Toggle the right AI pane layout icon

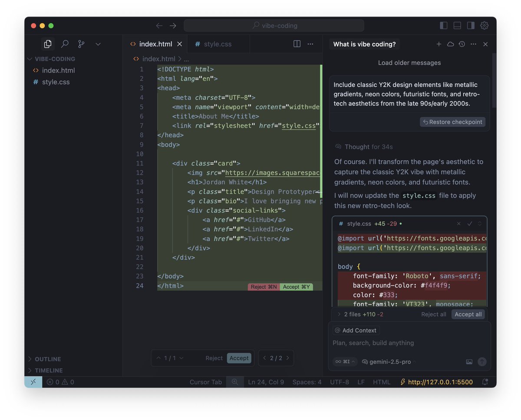[x=471, y=26]
